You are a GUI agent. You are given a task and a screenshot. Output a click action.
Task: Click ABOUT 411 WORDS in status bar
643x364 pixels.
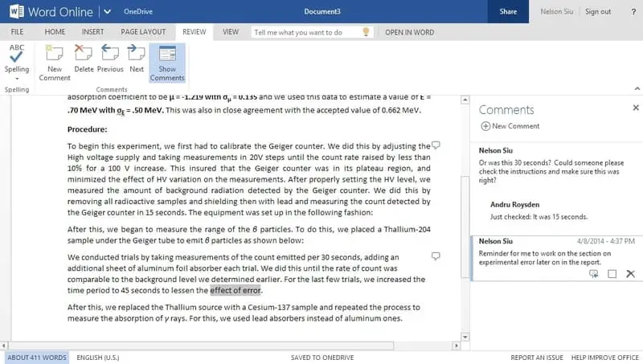(x=37, y=358)
